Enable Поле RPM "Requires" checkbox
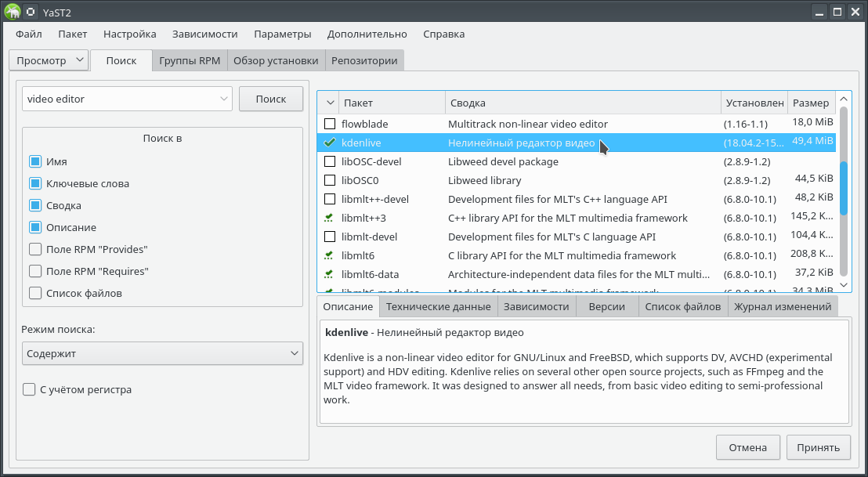 (35, 271)
